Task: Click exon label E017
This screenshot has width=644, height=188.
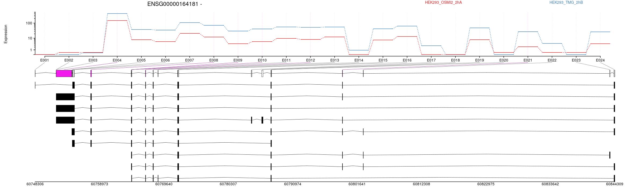Action: click(x=431, y=60)
